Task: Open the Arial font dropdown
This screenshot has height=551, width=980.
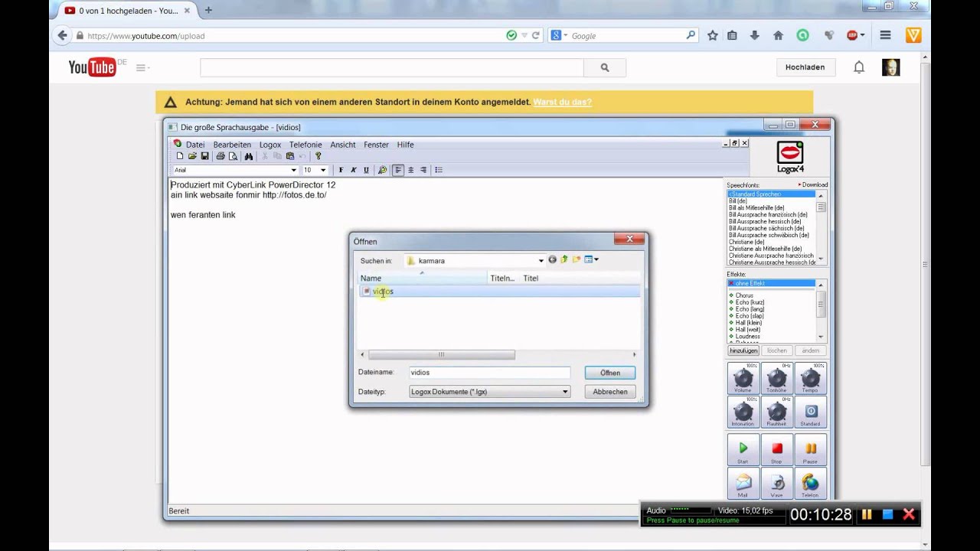Action: [293, 170]
